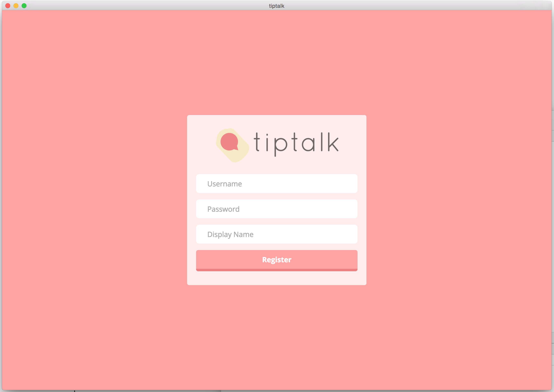The image size is (554, 392).
Task: Click empty white card area below Register
Action: [x=277, y=279]
